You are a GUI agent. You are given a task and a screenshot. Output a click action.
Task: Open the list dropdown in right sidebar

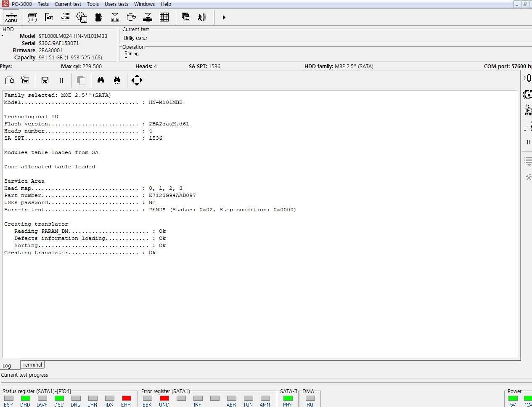528,161
